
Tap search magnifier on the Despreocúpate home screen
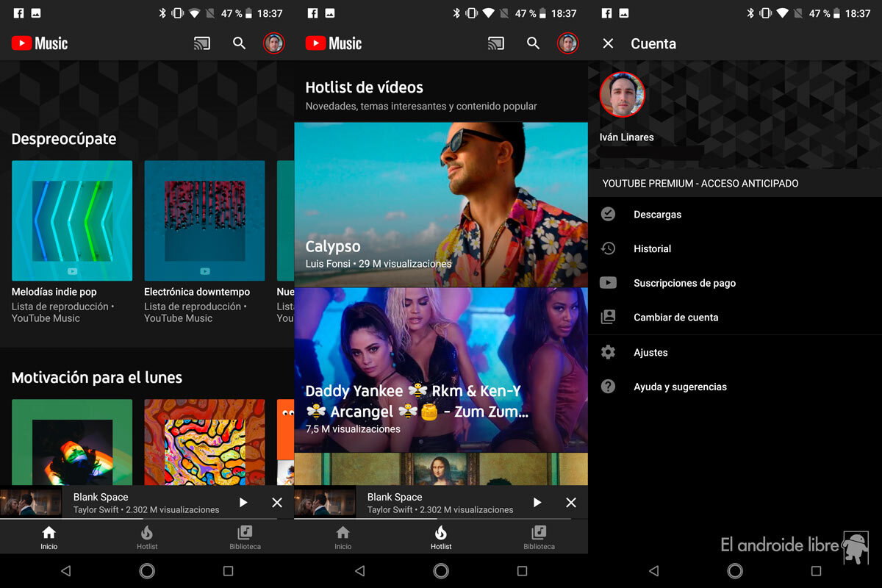[239, 43]
